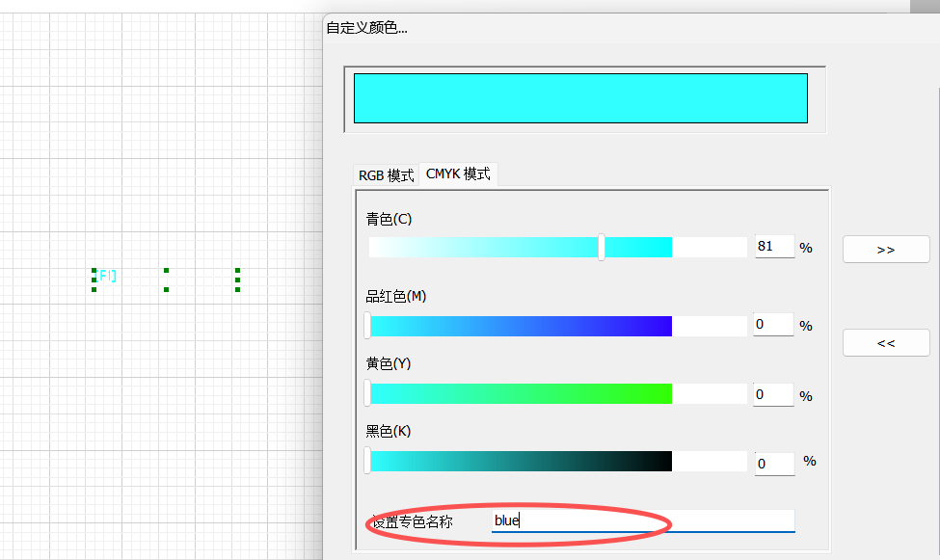Click the 青色(C) slider track
Image resolution: width=940 pixels, height=560 pixels.
pyautogui.click(x=482, y=247)
